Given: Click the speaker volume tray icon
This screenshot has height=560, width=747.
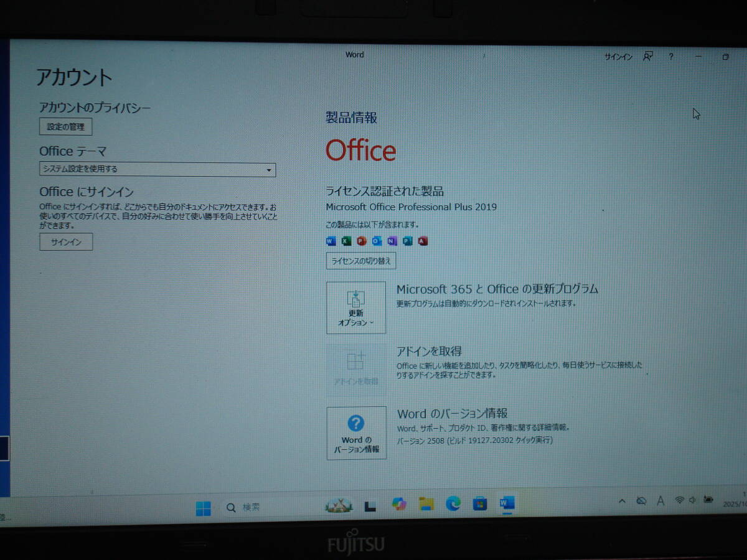Looking at the screenshot, I should [693, 500].
